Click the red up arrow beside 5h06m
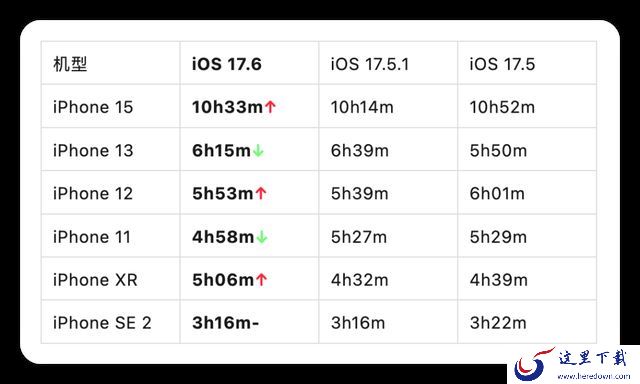 262,280
